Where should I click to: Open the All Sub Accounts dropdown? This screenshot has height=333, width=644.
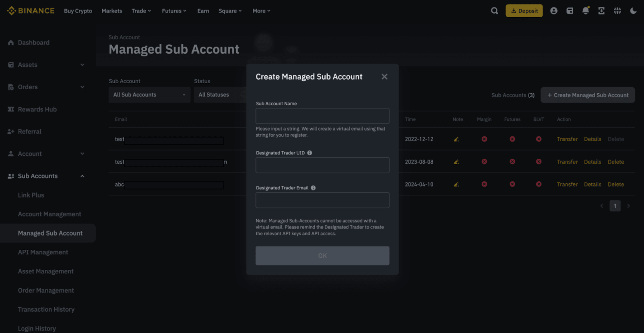click(x=149, y=95)
